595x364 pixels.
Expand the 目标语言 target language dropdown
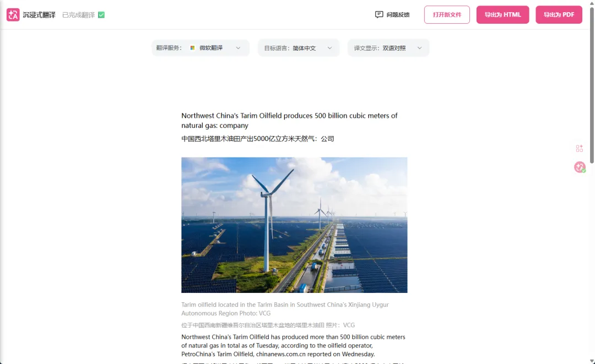[299, 48]
